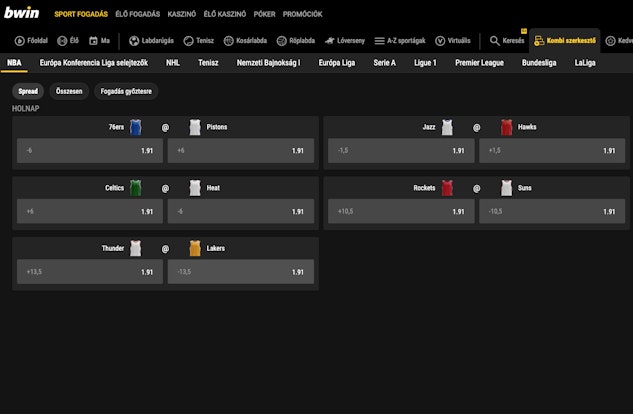
Task: Bet on Jazz -1,5 at 1.91
Action: point(401,151)
